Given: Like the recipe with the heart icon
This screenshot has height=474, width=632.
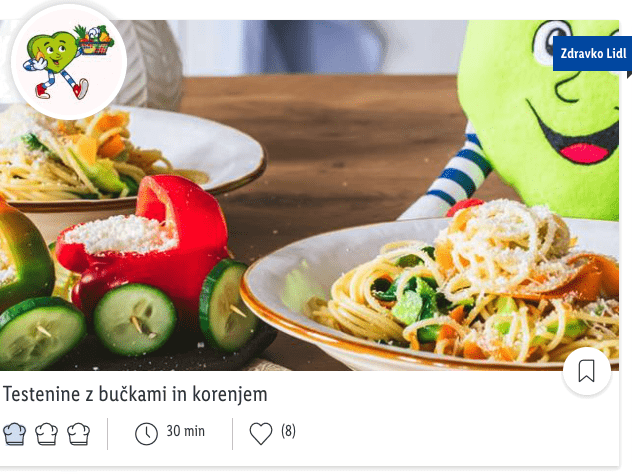Looking at the screenshot, I should pos(261,433).
